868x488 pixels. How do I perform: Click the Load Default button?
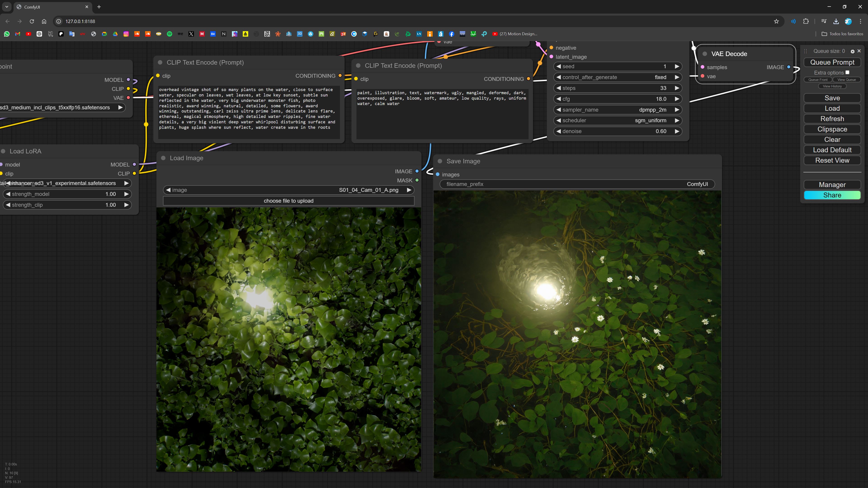point(832,150)
